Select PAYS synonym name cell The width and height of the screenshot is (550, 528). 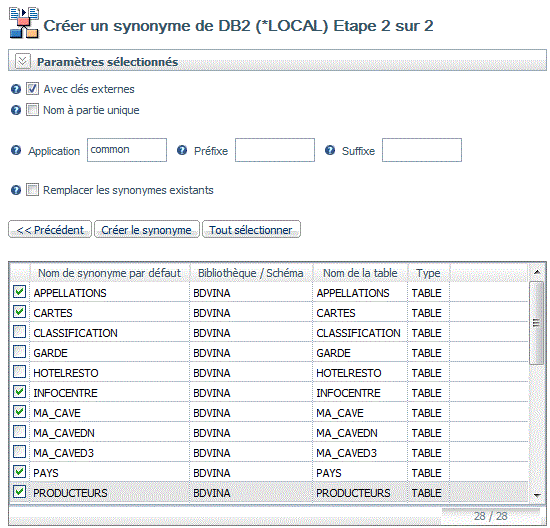[109, 473]
